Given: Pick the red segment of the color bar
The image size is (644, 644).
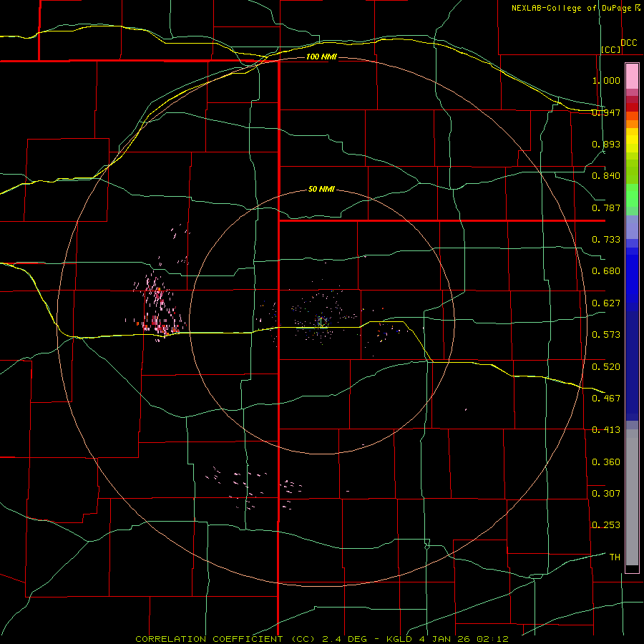Looking at the screenshot, I should tap(632, 107).
